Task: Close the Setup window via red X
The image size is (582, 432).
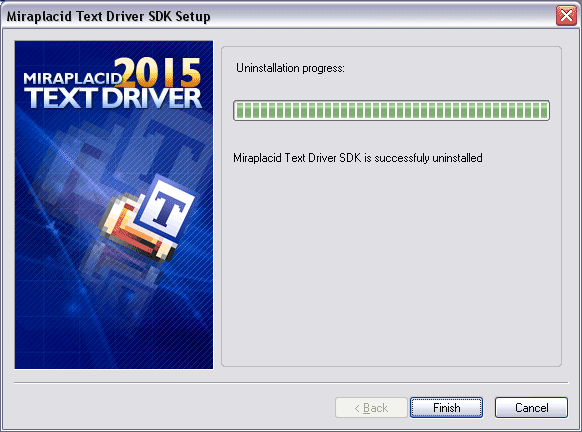Action: (x=566, y=16)
